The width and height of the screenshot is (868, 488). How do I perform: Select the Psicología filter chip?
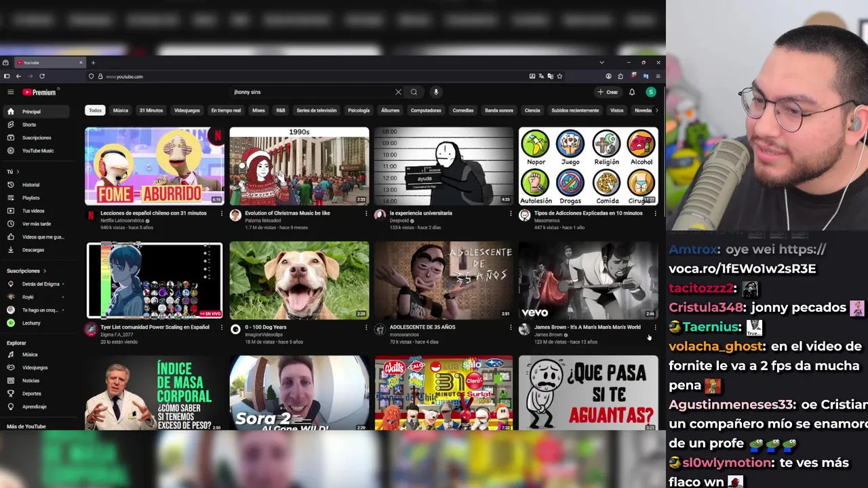coord(359,110)
